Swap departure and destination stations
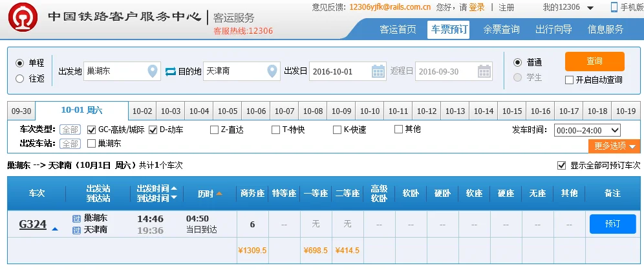 pos(171,72)
